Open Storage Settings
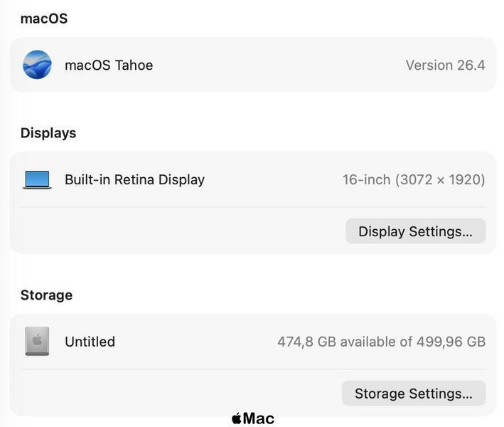Image resolution: width=504 pixels, height=427 pixels. (x=414, y=394)
